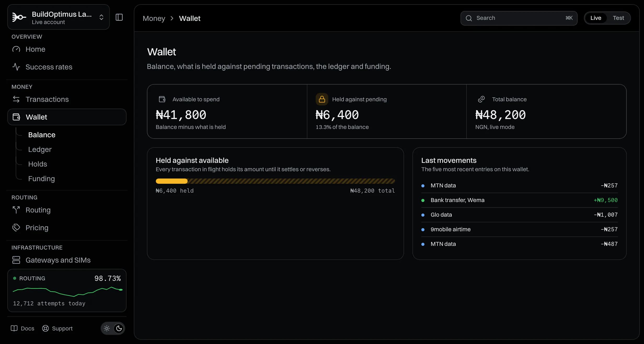Click the Success rates activity icon
Viewport: 644px width, 344px height.
16,67
